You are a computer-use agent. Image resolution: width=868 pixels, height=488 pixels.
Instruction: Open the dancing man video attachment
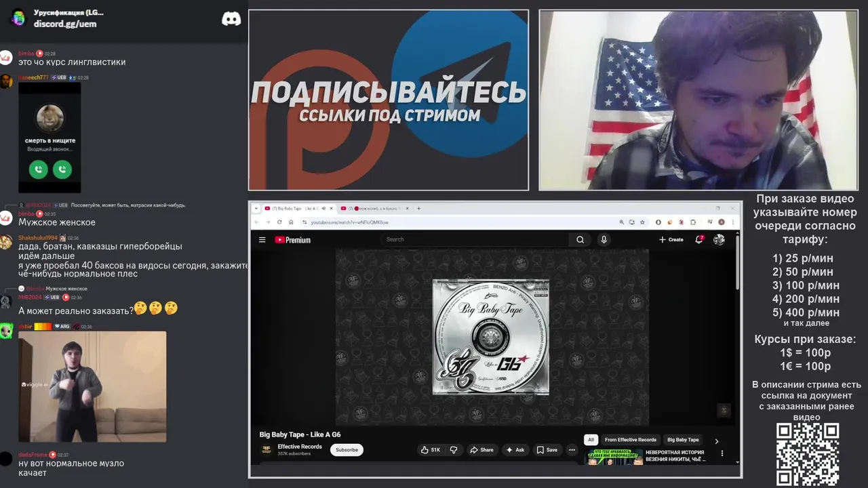pyautogui.click(x=92, y=386)
